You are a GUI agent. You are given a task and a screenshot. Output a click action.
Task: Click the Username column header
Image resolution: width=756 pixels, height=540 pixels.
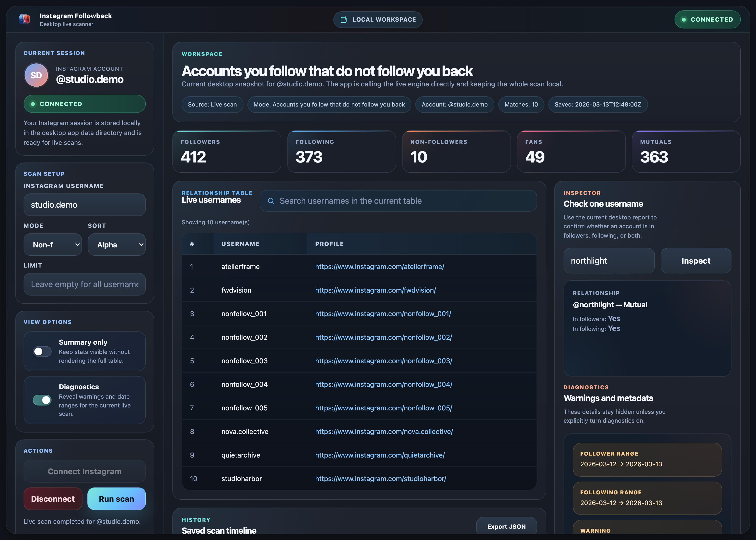(x=240, y=244)
